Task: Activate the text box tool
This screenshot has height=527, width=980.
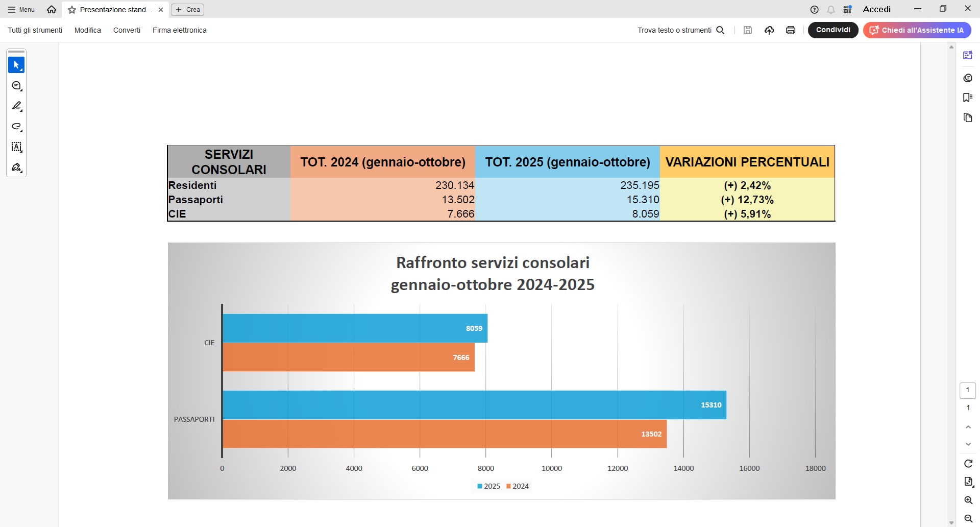Action: click(x=16, y=147)
